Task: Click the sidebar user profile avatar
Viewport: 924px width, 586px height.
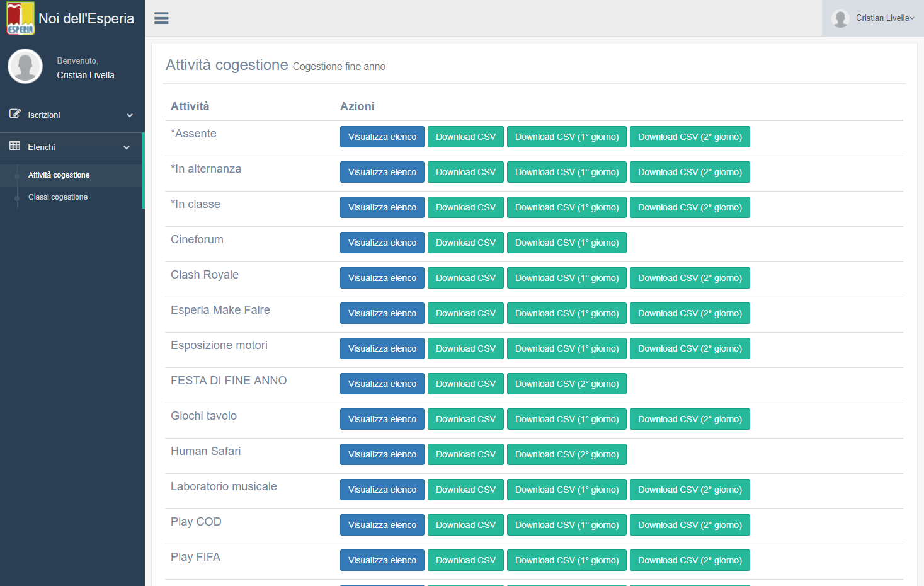Action: [x=25, y=66]
